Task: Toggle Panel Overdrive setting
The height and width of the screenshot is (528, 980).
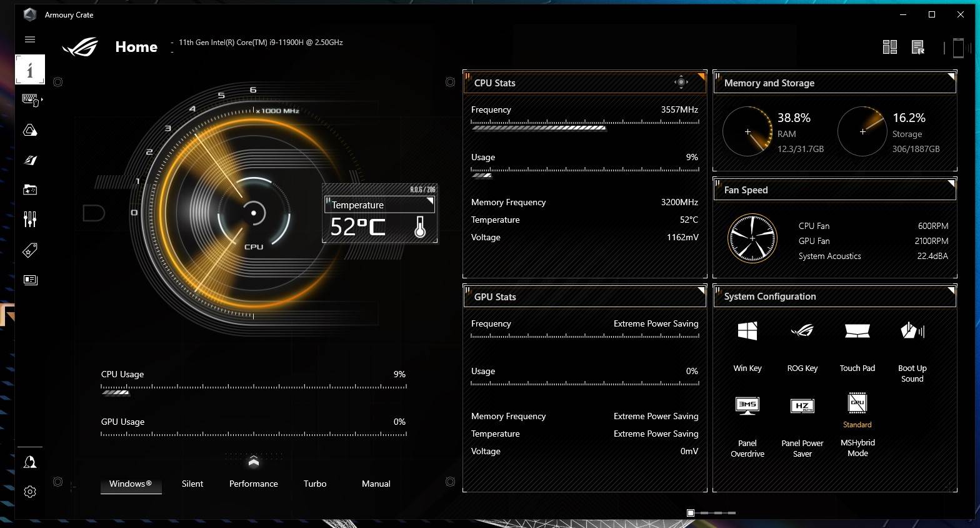Action: (747, 407)
